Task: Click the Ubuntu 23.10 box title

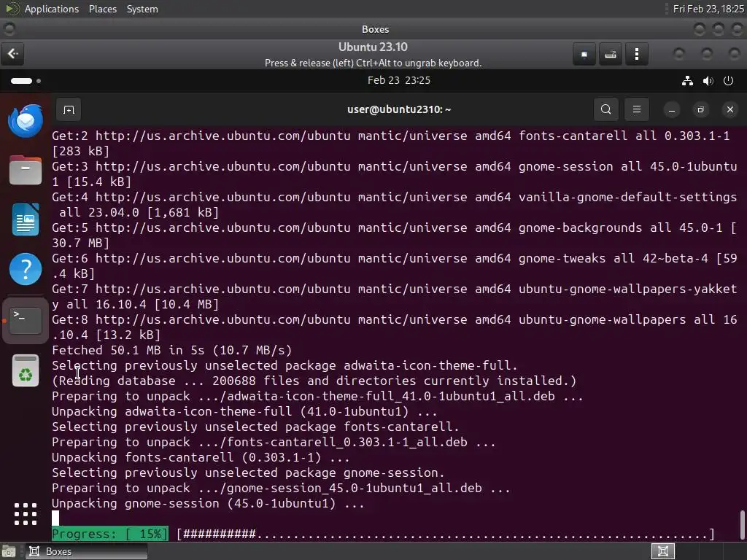Action: 373,47
